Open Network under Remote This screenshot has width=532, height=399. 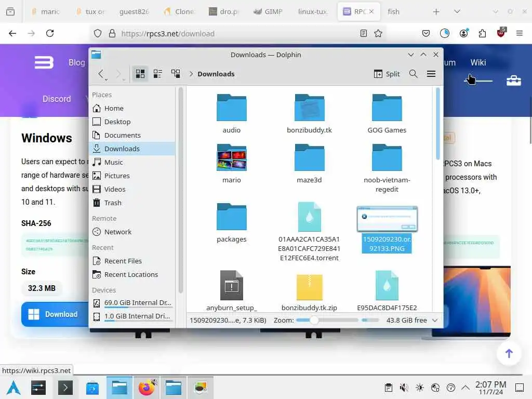pos(132,232)
